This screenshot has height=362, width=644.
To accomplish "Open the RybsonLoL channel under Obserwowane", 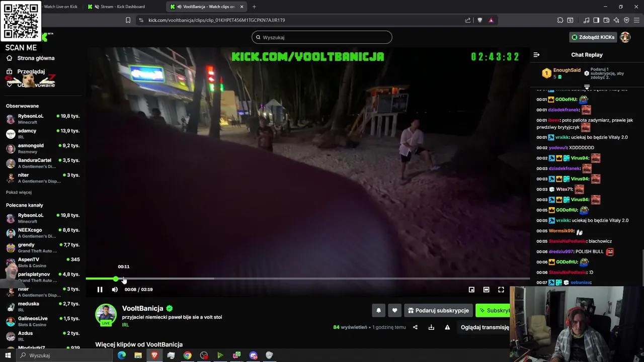I will point(43,119).
